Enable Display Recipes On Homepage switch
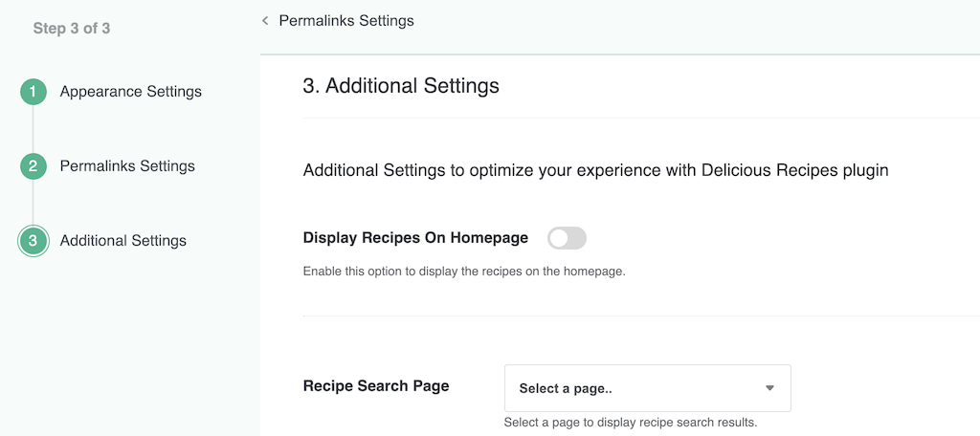 [567, 238]
